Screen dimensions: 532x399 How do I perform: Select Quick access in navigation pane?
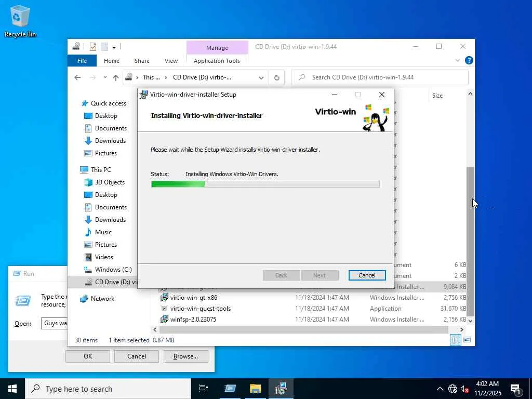pyautogui.click(x=108, y=103)
